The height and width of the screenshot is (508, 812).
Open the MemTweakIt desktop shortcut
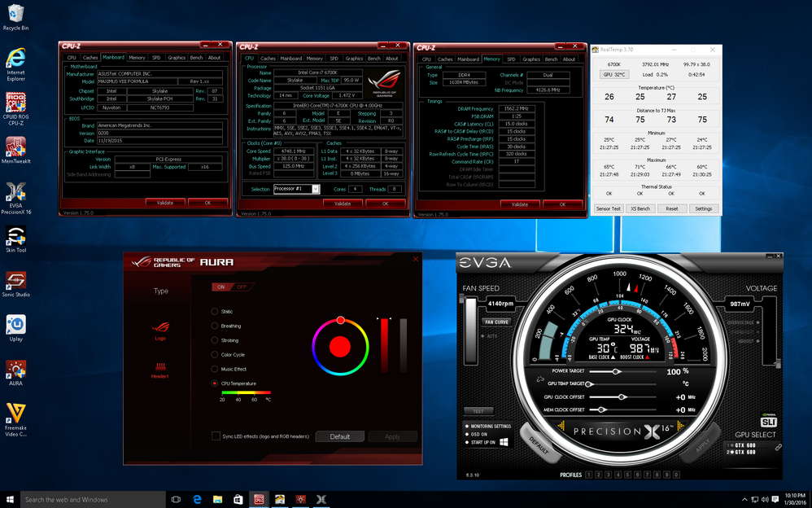[15, 151]
